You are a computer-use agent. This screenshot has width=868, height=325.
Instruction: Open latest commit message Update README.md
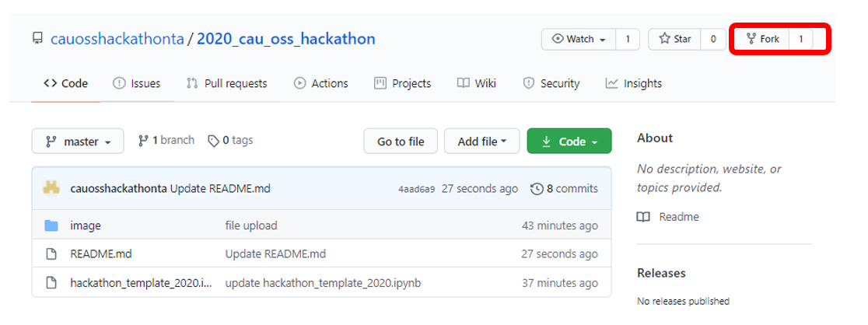click(220, 189)
